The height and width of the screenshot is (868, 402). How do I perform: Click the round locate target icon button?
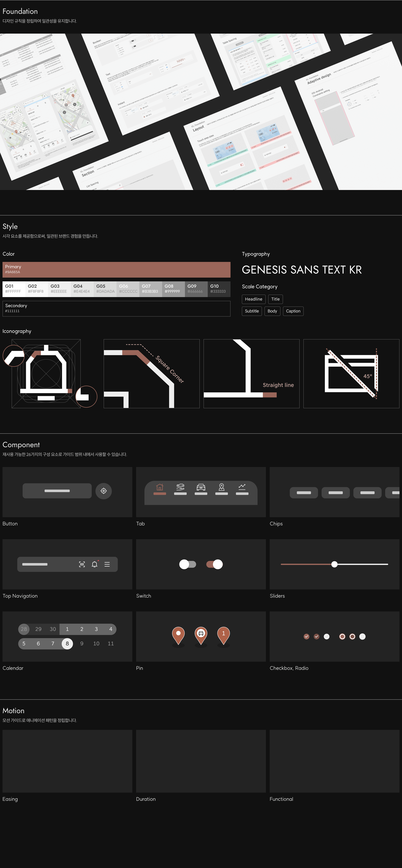coord(103,491)
